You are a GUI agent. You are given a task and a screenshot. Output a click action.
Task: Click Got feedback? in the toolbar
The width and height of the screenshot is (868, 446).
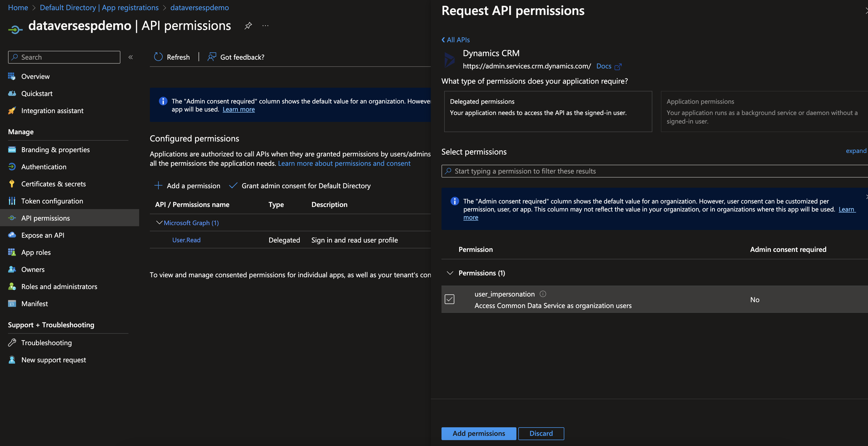pyautogui.click(x=236, y=57)
